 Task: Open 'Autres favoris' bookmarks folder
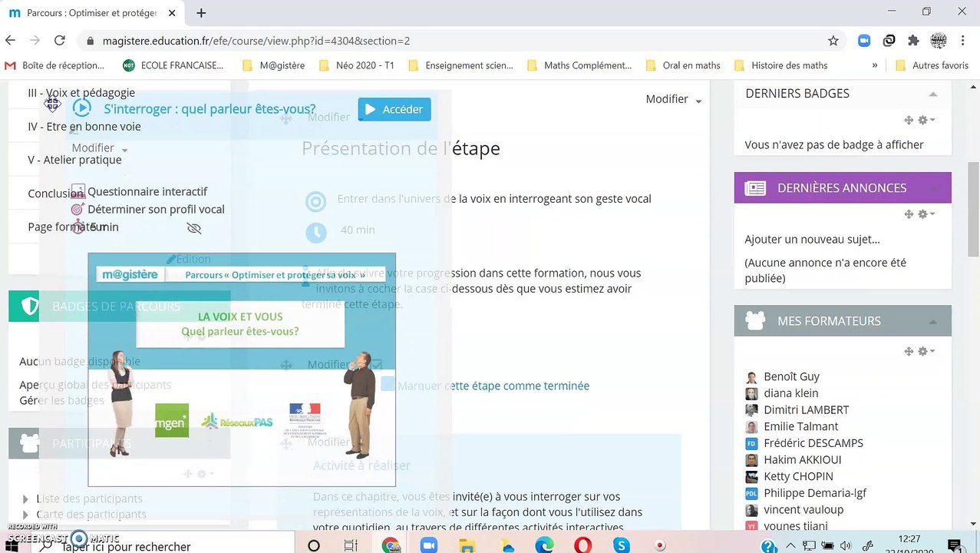932,65
